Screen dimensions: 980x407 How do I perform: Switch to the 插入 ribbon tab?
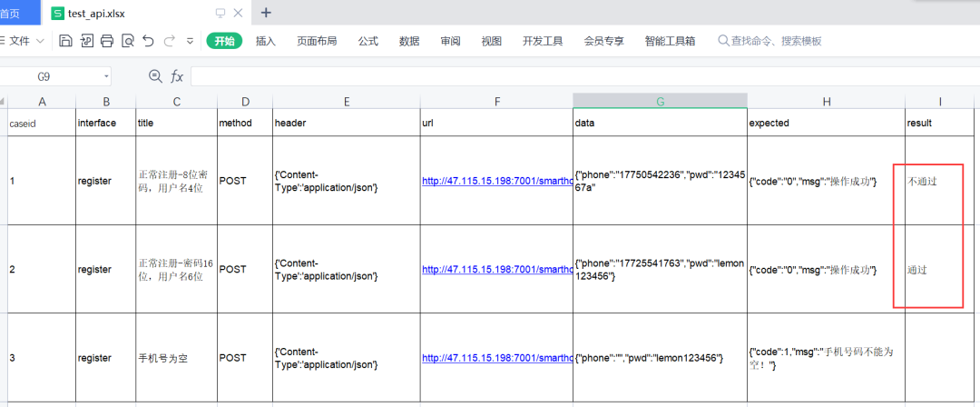click(x=266, y=41)
